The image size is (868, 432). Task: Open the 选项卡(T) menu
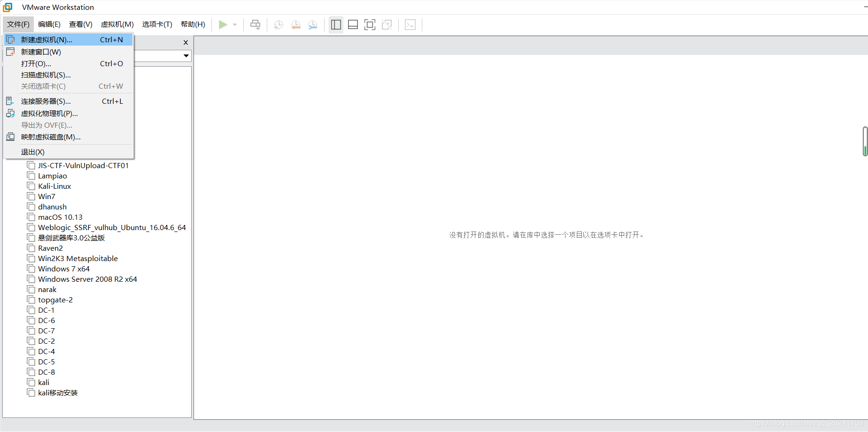point(157,24)
